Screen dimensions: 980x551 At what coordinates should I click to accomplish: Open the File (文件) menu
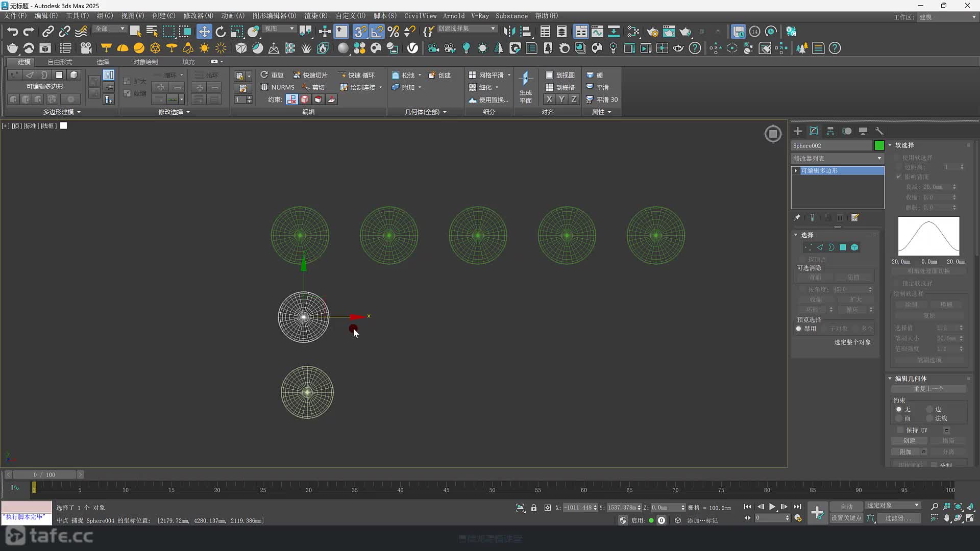coord(15,16)
